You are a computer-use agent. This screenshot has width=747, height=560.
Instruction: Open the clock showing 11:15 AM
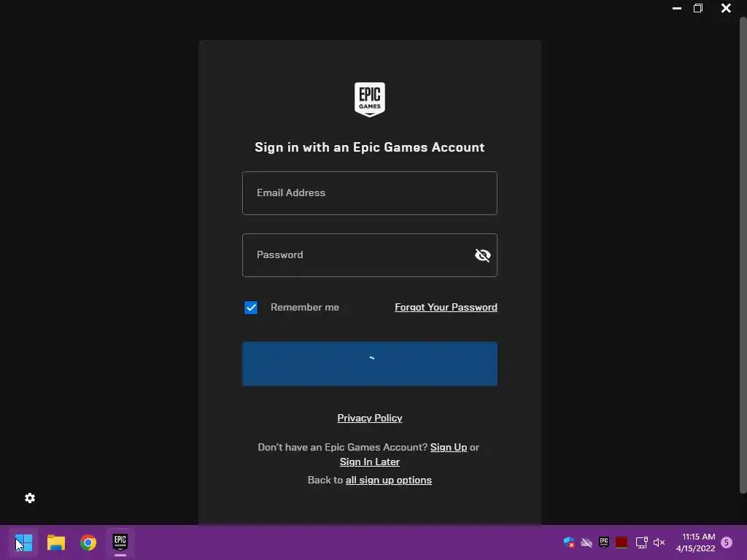click(x=695, y=542)
